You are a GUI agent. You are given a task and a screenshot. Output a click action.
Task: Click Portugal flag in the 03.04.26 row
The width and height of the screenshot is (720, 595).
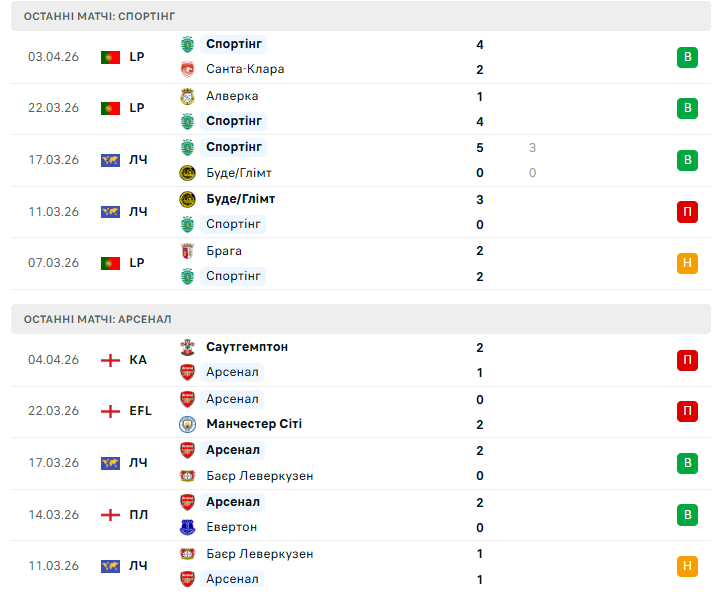point(110,57)
